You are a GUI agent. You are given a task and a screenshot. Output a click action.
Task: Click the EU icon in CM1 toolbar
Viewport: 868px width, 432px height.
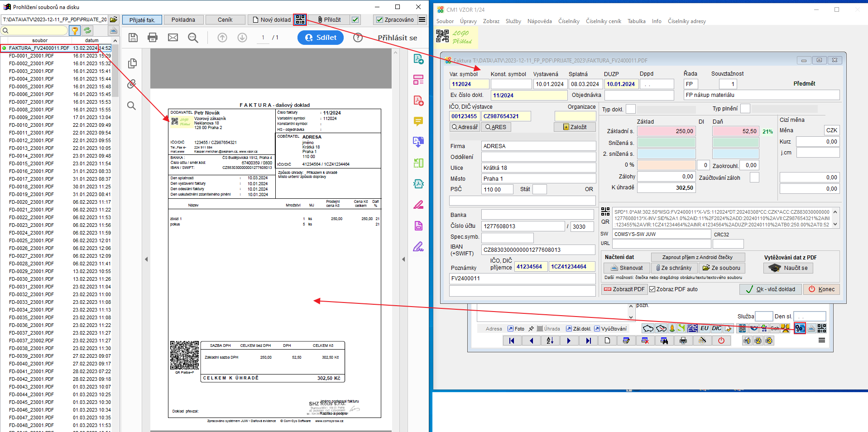[704, 328]
